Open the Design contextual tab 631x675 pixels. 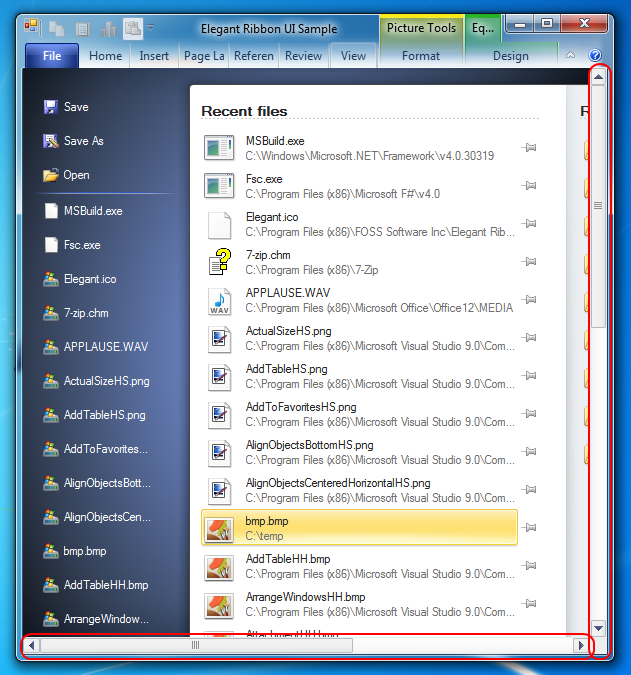click(x=510, y=56)
